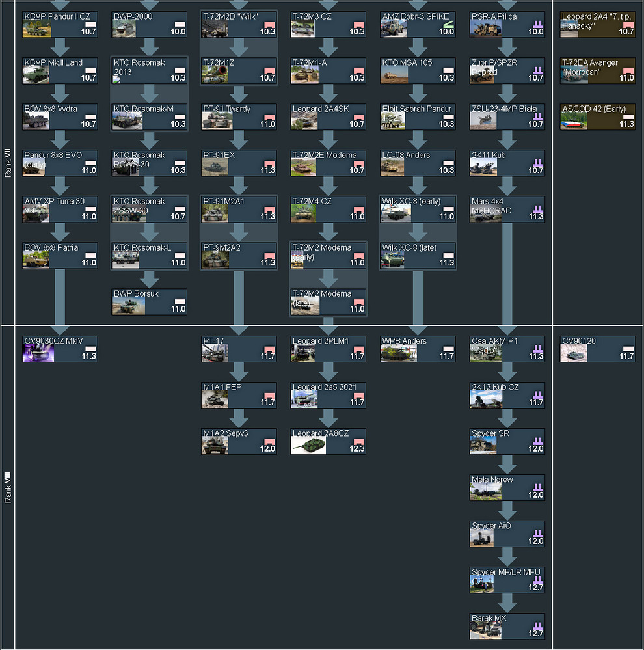This screenshot has height=650, width=644.
Task: Click the KBVP Pandur II CZ vehicle thumbnail
Action: (36, 29)
